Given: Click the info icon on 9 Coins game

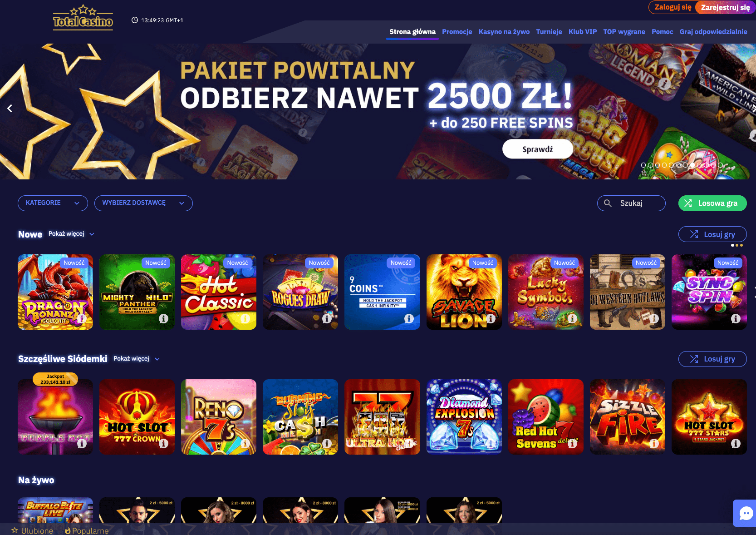Looking at the screenshot, I should coord(409,319).
